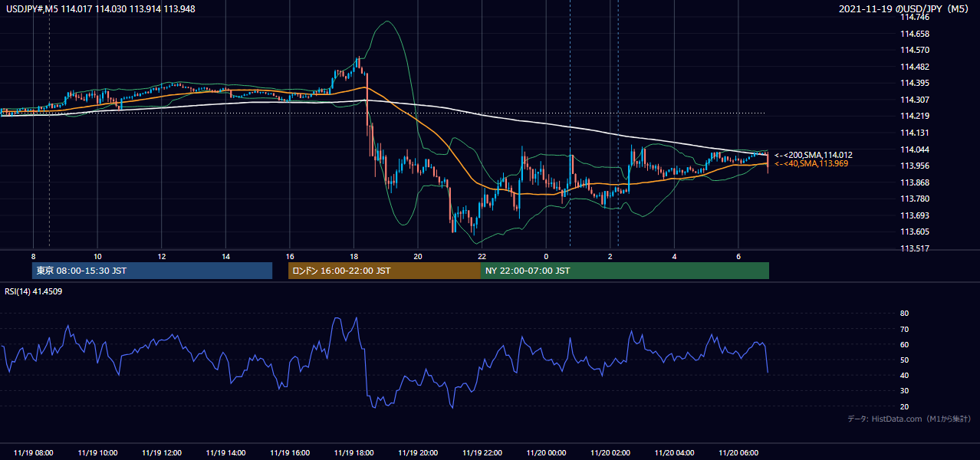Select the Tokyo 08:00-15:30 JST session bar
The height and width of the screenshot is (460, 980).
153,271
